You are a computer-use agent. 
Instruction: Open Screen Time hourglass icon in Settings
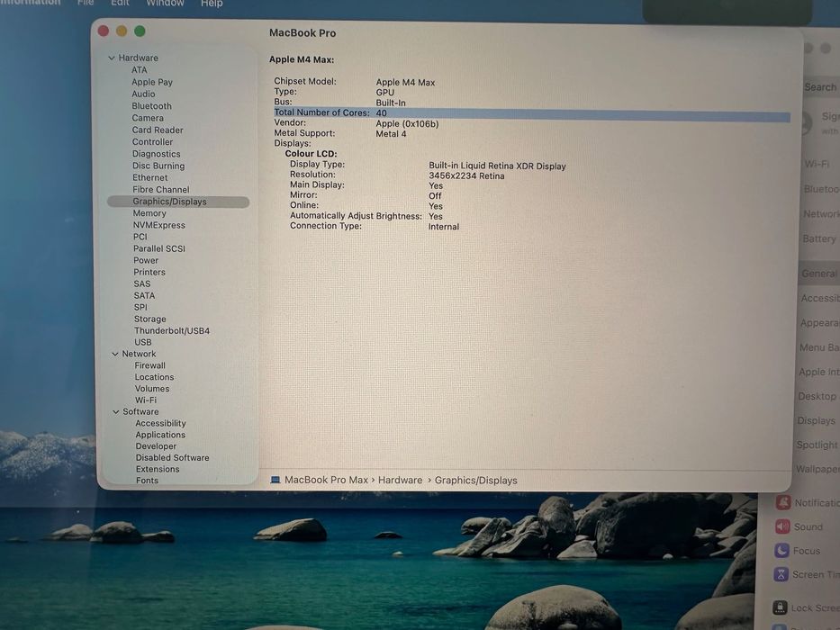(x=781, y=574)
